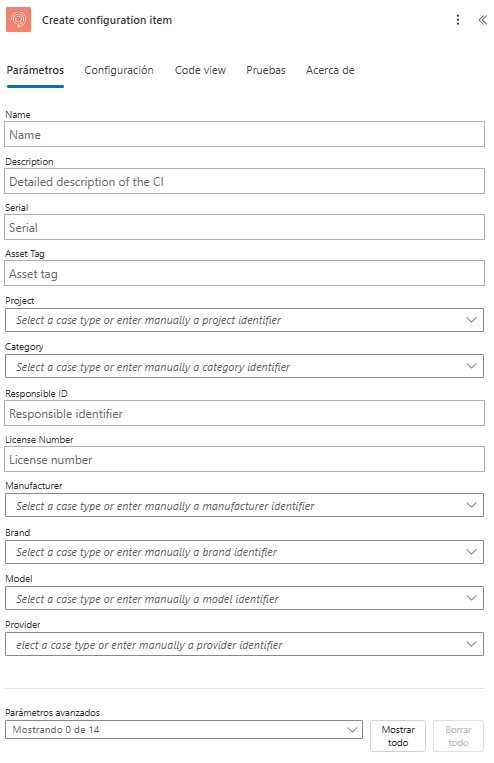This screenshot has height=763, width=494.
Task: Switch to the Pruebas tab
Action: pos(266,70)
